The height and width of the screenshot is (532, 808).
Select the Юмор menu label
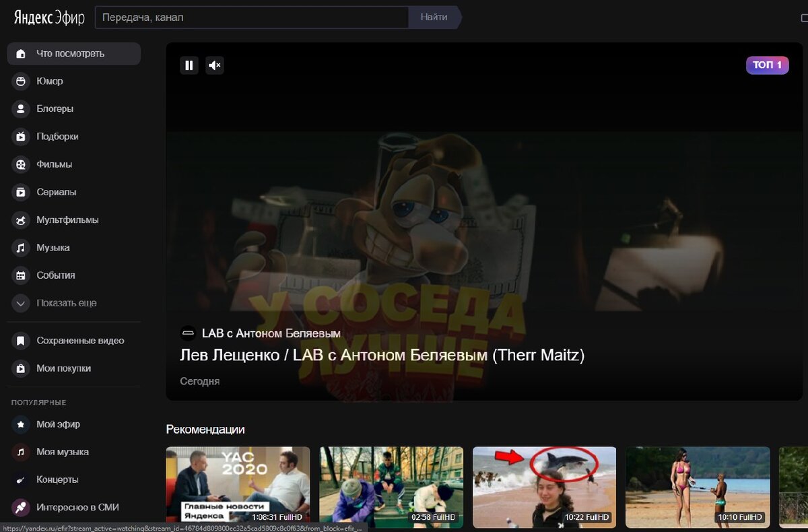50,81
